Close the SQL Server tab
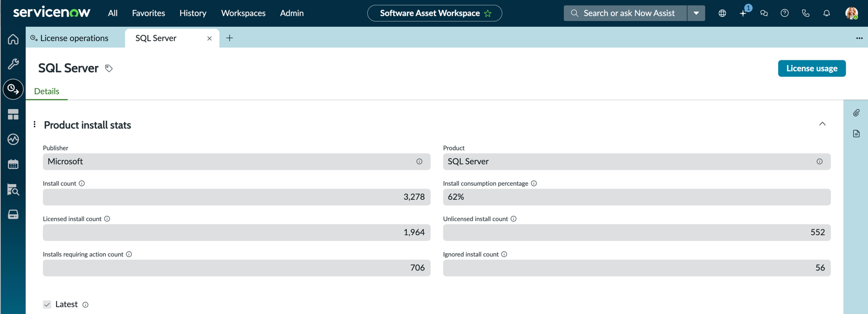The height and width of the screenshot is (314, 868). pyautogui.click(x=209, y=38)
